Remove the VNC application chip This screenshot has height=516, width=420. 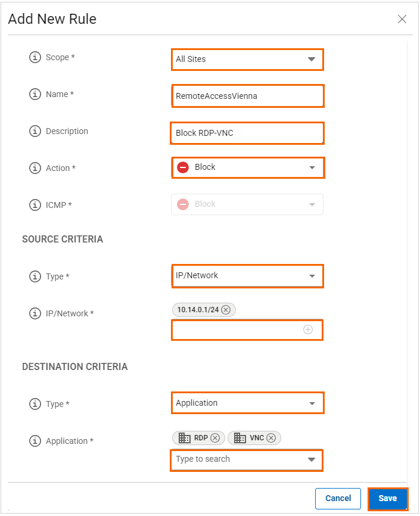(x=271, y=438)
